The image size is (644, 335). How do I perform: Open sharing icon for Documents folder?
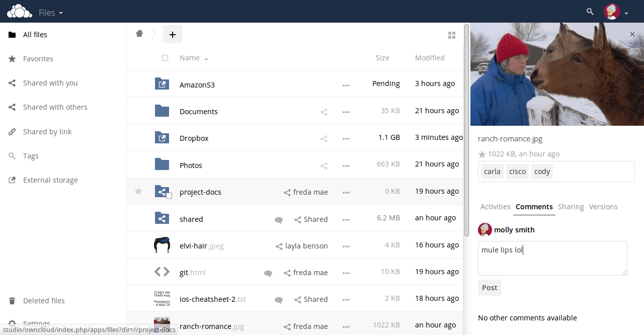pyautogui.click(x=324, y=111)
